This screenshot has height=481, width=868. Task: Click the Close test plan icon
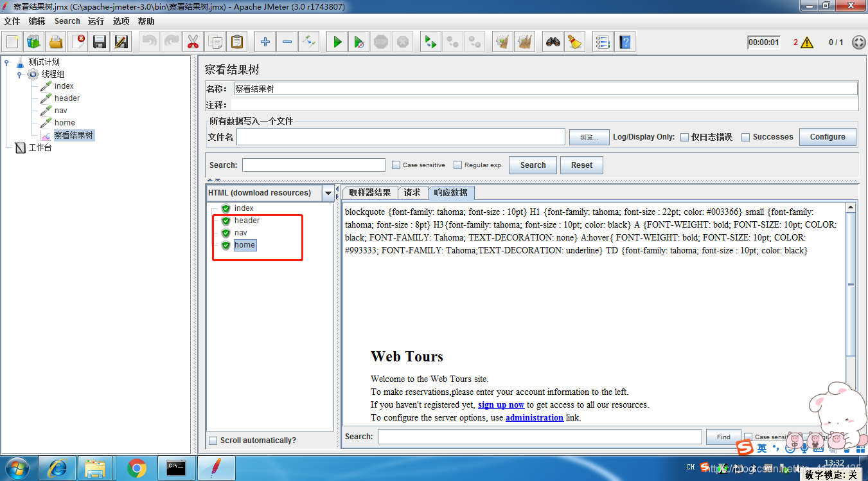[78, 42]
